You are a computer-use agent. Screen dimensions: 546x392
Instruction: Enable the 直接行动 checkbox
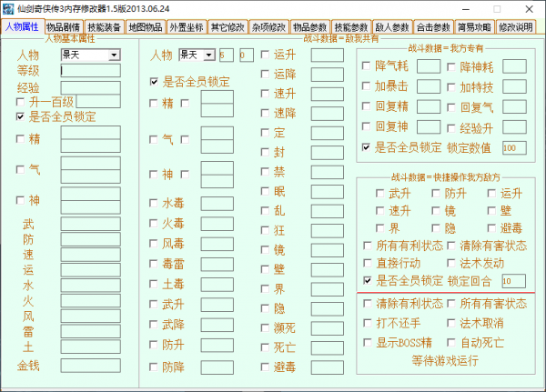point(368,263)
